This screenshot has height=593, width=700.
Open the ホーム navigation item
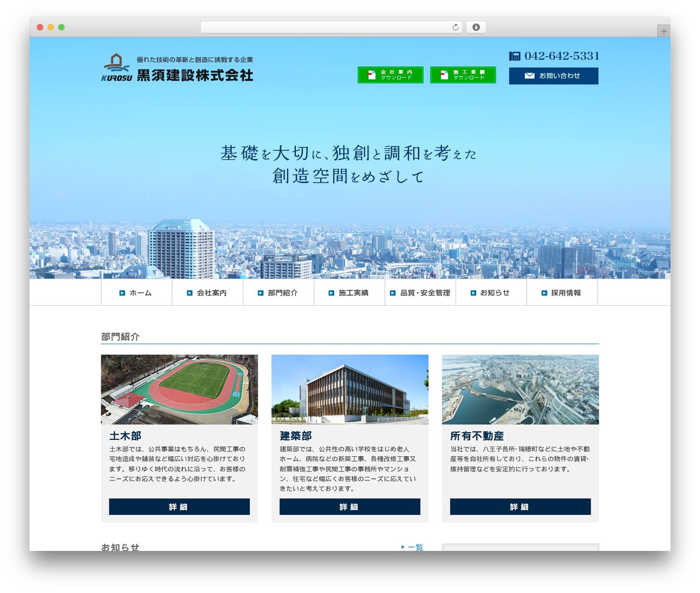coord(137,293)
